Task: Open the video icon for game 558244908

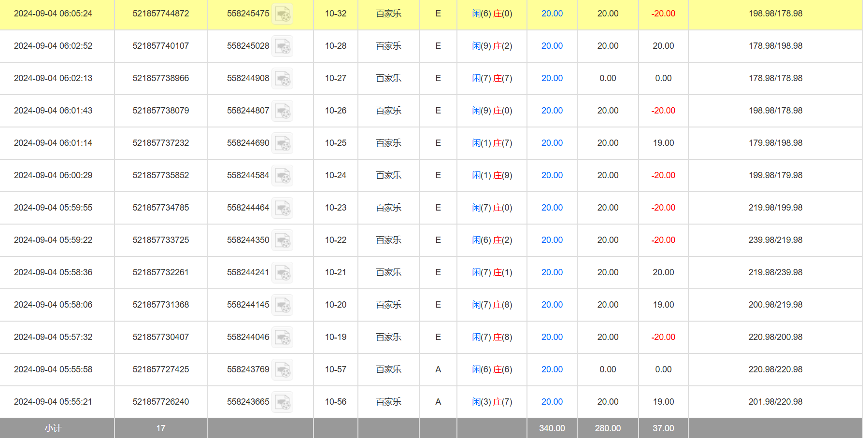Action: coord(282,79)
